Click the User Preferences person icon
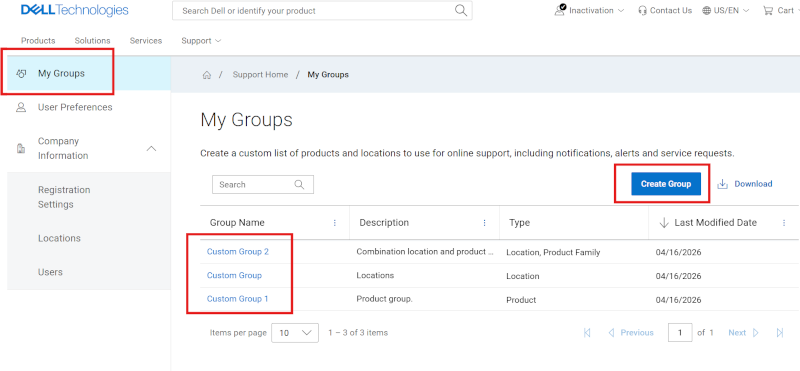This screenshot has width=800, height=371. (x=21, y=108)
